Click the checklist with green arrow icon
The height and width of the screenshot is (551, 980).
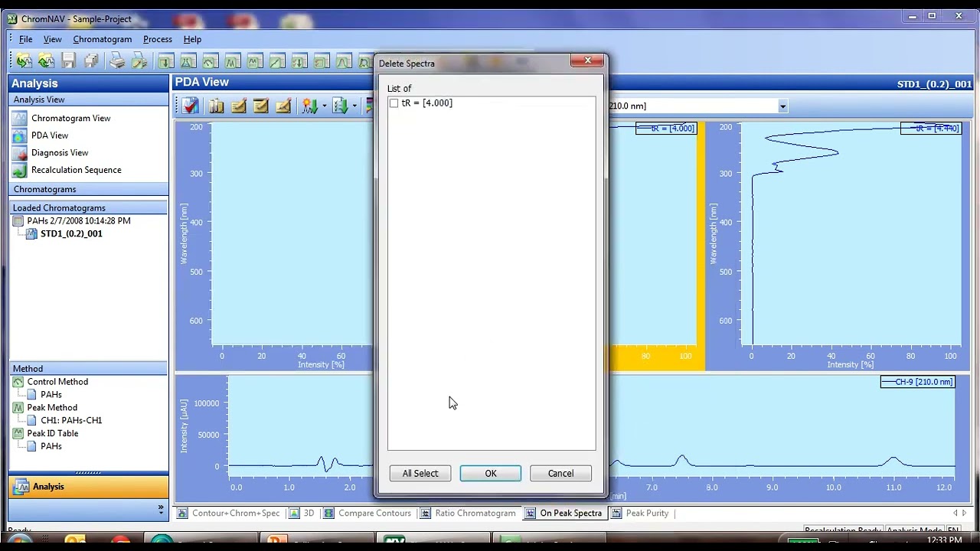pyautogui.click(x=341, y=106)
